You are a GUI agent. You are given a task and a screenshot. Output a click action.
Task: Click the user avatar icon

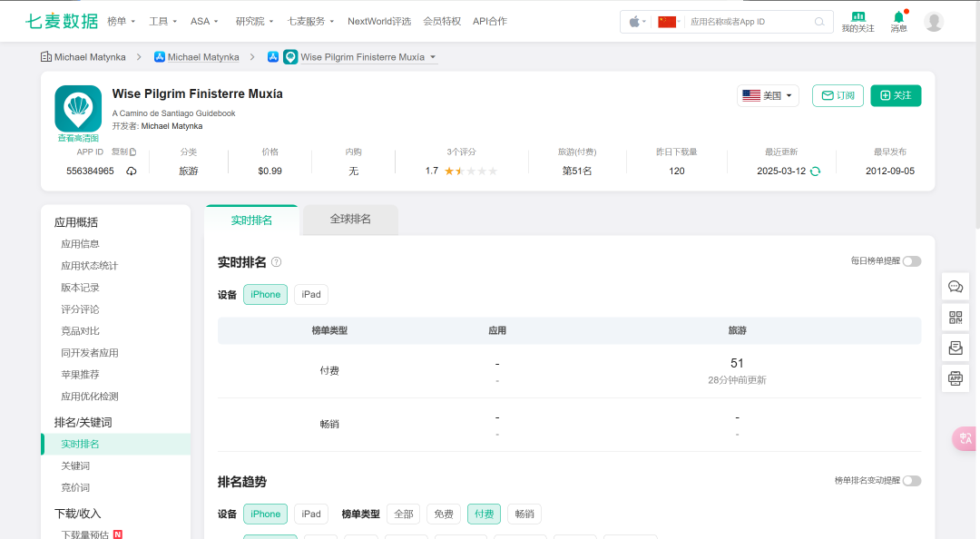click(934, 22)
